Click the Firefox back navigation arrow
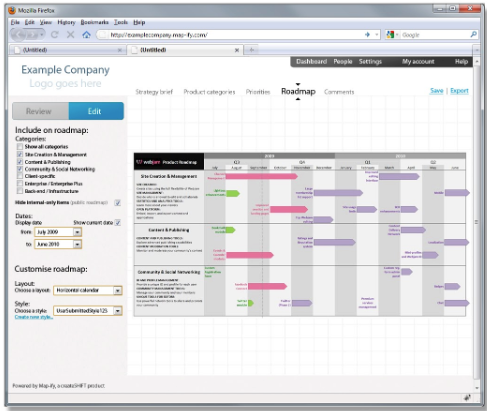The width and height of the screenshot is (487, 411). 18,35
